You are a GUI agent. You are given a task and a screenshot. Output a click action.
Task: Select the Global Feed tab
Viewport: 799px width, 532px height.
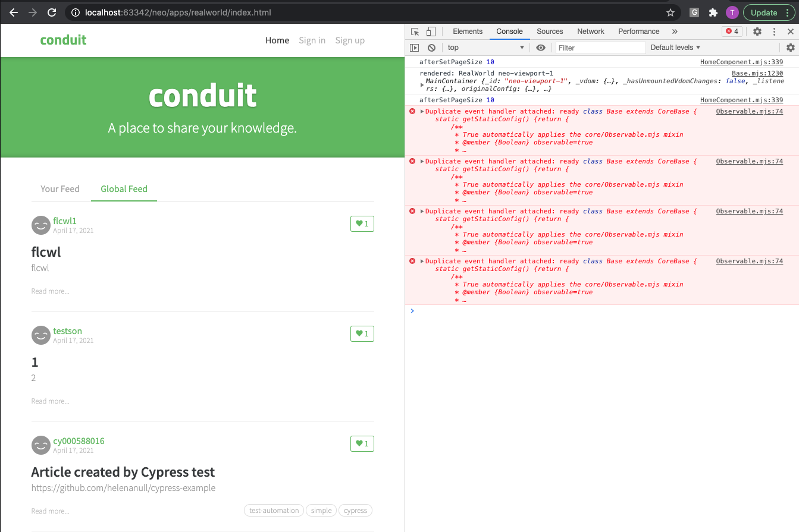coord(124,188)
